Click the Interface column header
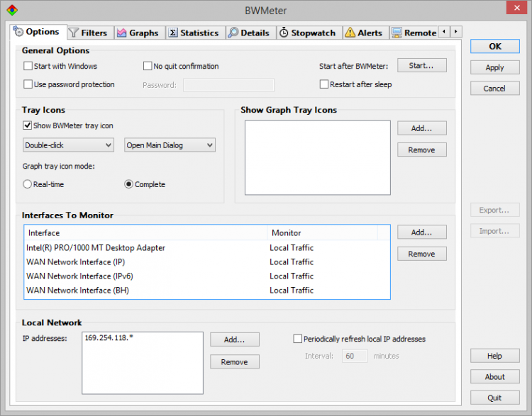The width and height of the screenshot is (532, 416). [x=146, y=233]
